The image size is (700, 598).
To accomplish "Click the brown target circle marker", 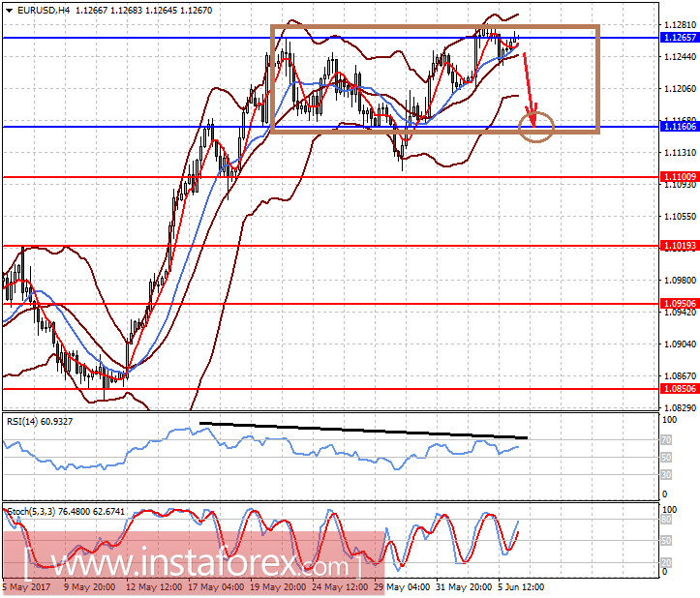I will pyautogui.click(x=536, y=127).
